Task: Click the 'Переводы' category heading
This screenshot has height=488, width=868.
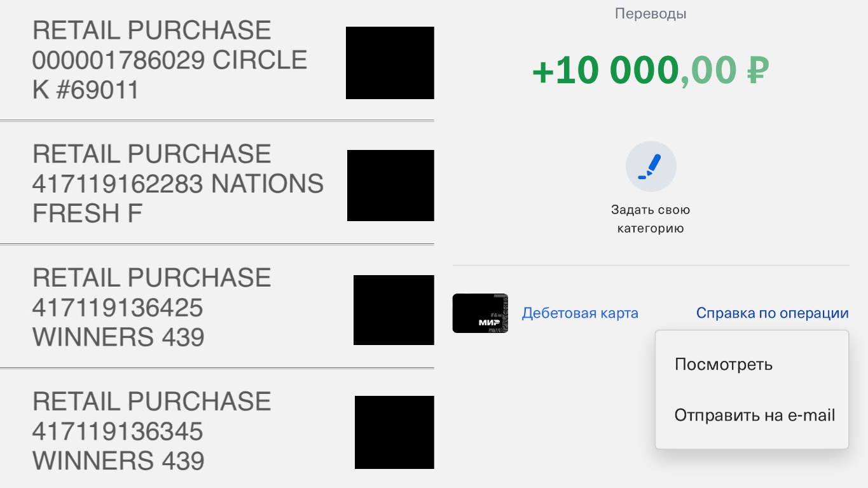Action: (x=651, y=13)
